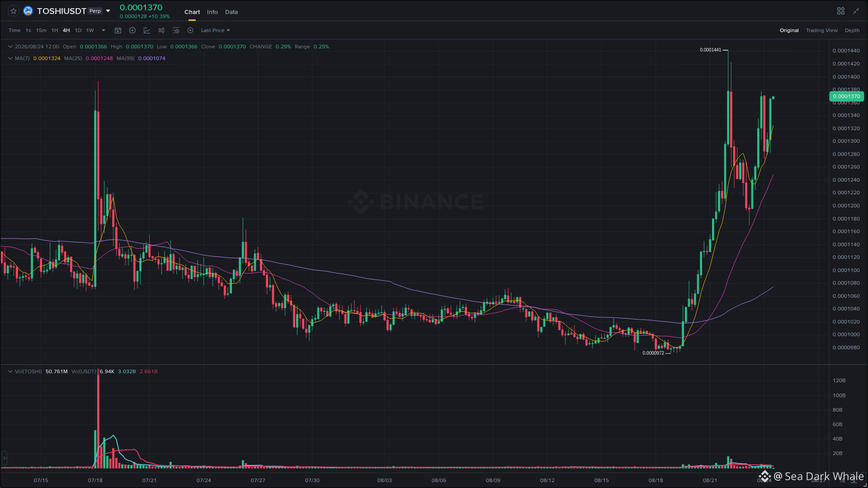Click the header price 0.0001370

(x=141, y=7)
